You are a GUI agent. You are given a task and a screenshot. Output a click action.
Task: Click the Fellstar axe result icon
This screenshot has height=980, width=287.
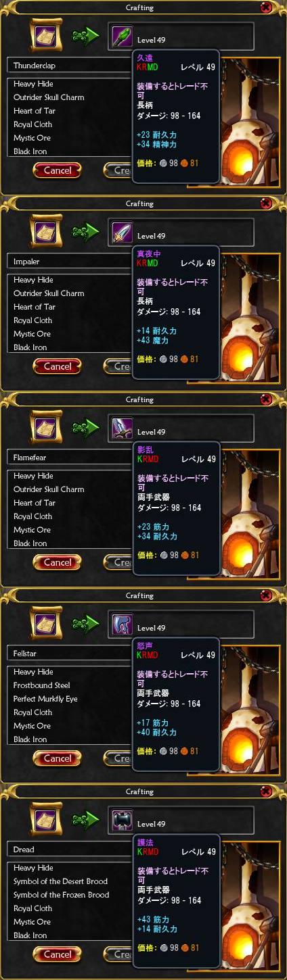click(122, 624)
